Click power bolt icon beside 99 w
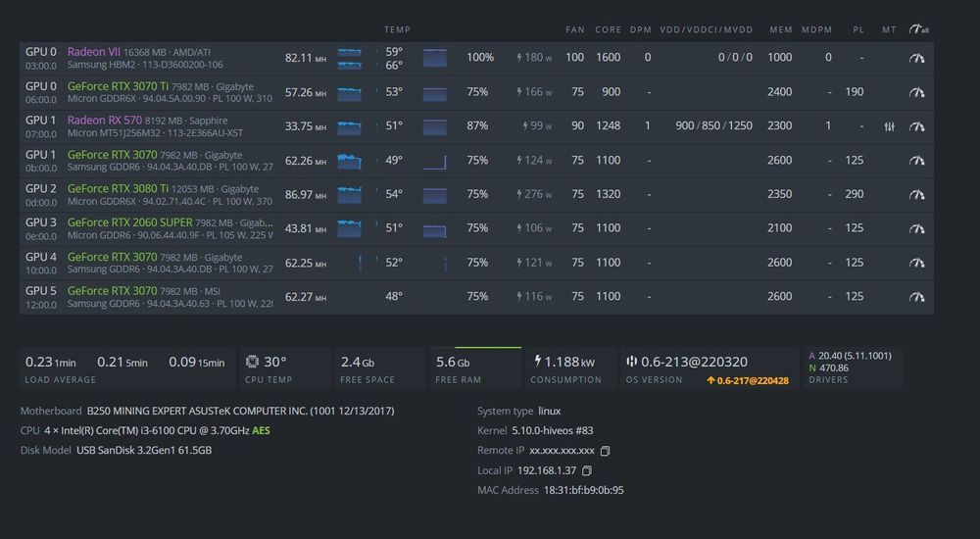 pos(525,126)
